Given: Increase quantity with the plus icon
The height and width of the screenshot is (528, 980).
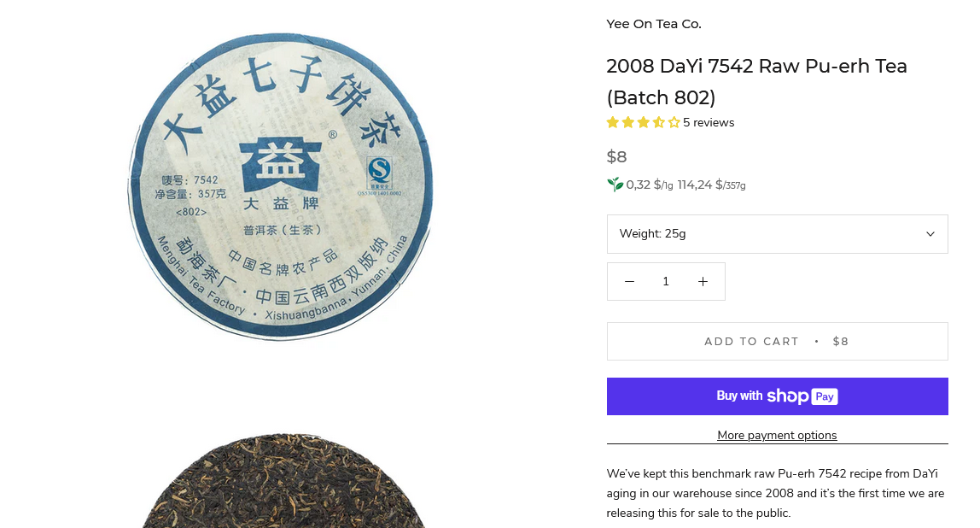Looking at the screenshot, I should 703,282.
